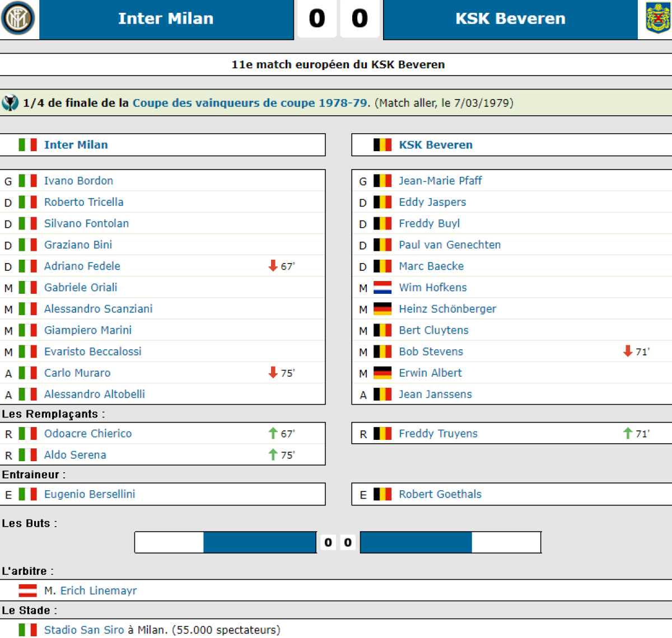Click the KSK Beveren club crest
The width and height of the screenshot is (672, 638).
click(657, 18)
